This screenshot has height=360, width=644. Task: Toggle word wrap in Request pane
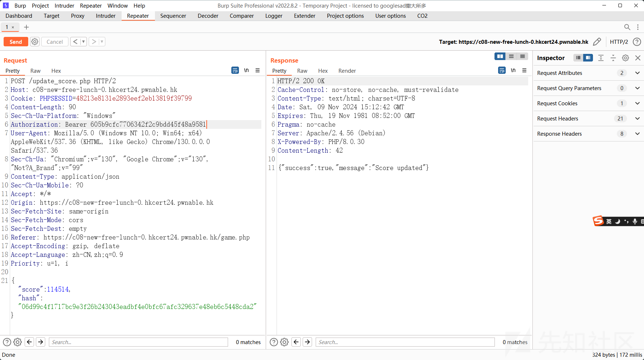point(235,70)
